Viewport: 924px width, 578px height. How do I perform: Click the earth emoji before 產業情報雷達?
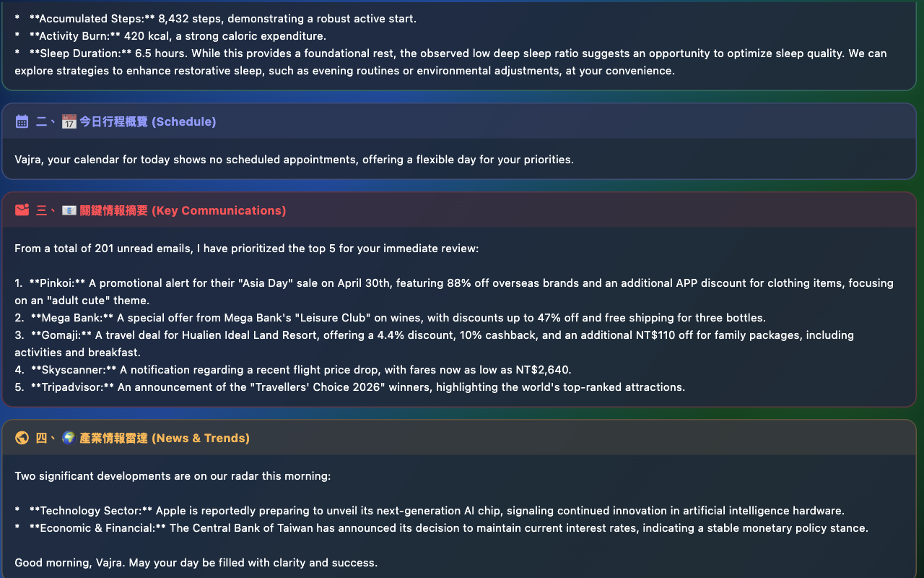pos(69,438)
